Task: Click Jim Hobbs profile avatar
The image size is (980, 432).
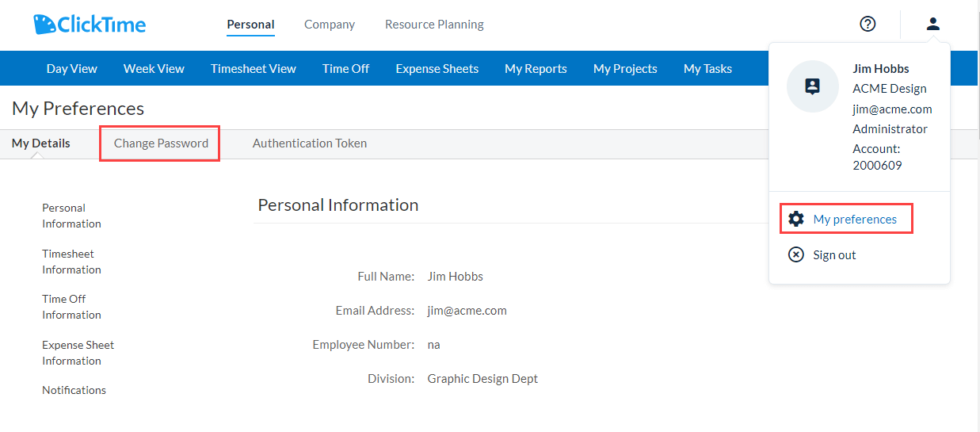Action: click(812, 86)
